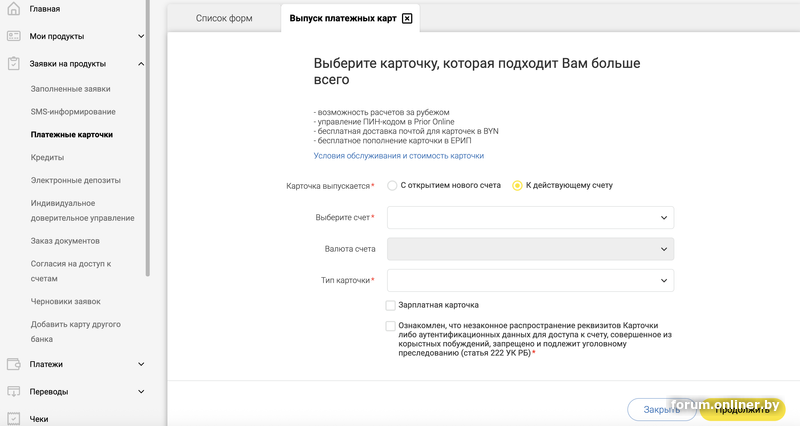Select С открытием нового счета option

click(x=392, y=185)
